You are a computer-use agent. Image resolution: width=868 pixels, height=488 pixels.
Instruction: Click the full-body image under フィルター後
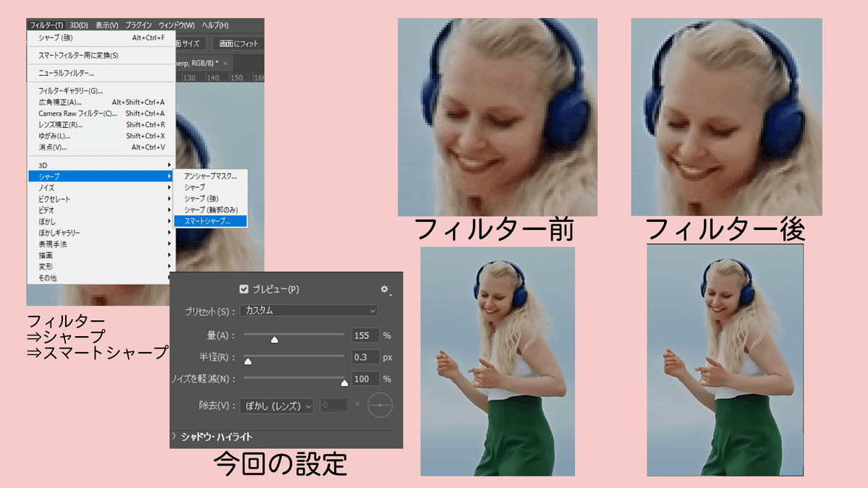point(726,360)
